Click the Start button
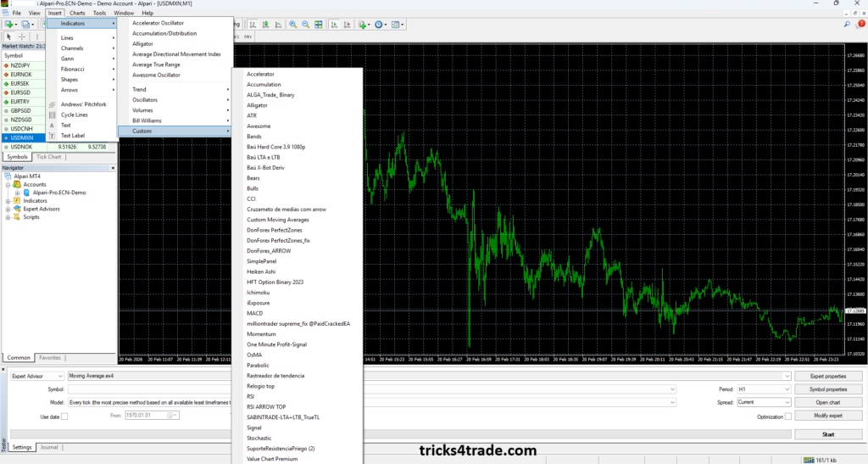The width and height of the screenshot is (868, 464). [x=828, y=434]
